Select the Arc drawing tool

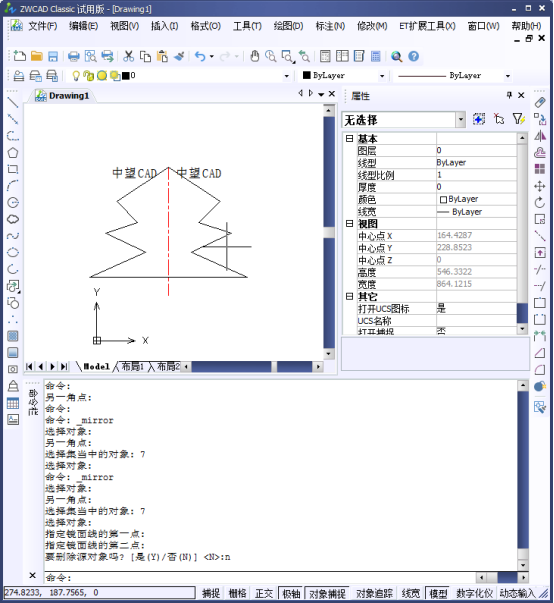tap(13, 186)
